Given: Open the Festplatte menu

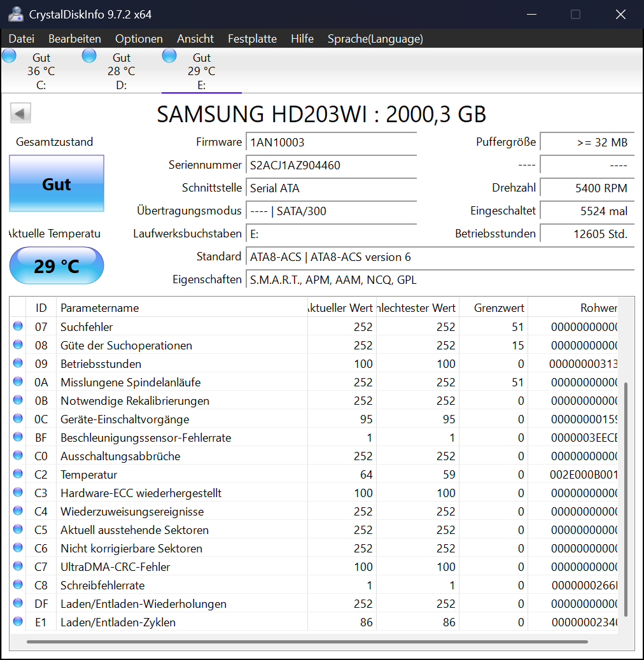Looking at the screenshot, I should (252, 39).
